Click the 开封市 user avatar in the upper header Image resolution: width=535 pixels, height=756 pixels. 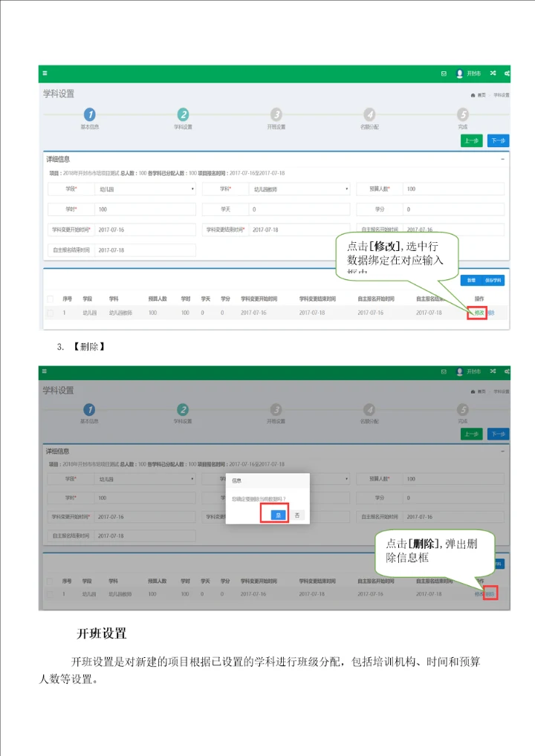coord(460,74)
